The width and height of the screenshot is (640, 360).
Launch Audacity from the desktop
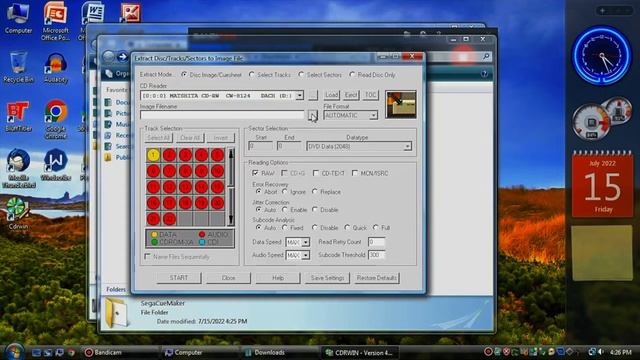coord(56,68)
